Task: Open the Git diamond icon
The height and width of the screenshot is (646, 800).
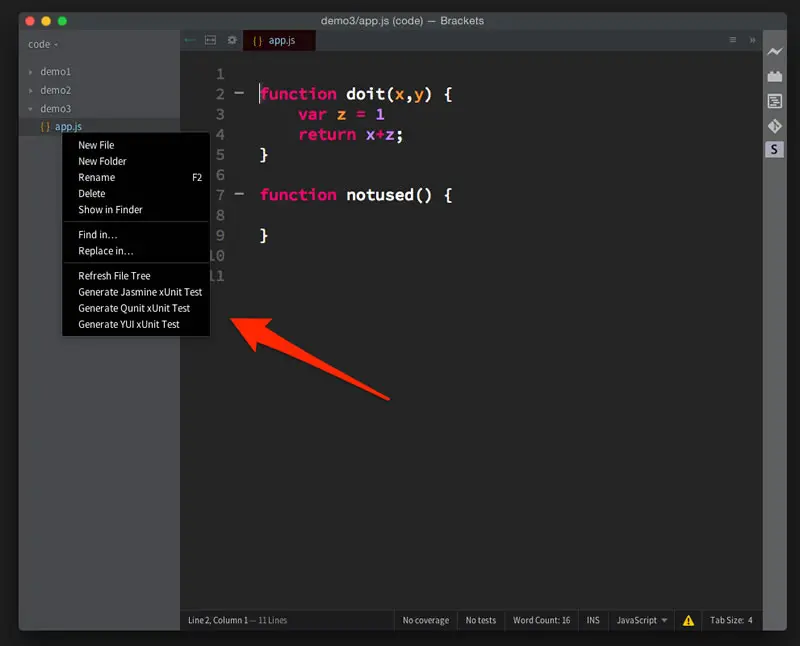Action: (774, 126)
